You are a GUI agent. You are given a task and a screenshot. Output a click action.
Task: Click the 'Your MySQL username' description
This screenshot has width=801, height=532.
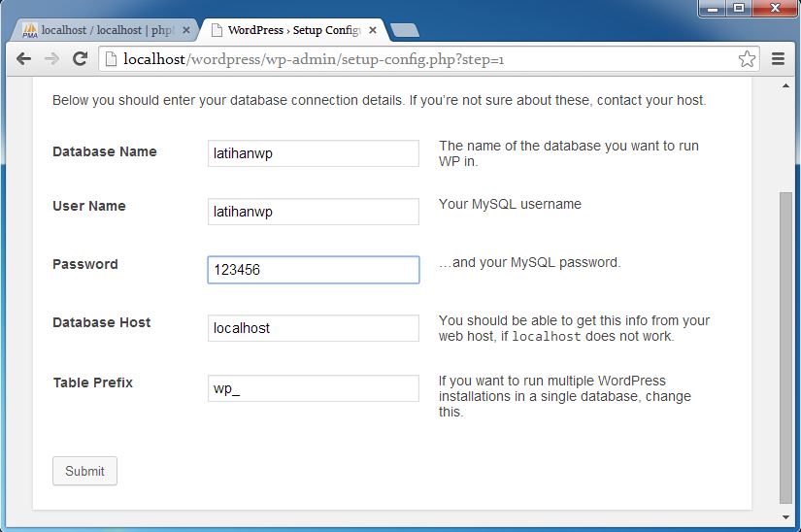click(x=510, y=204)
